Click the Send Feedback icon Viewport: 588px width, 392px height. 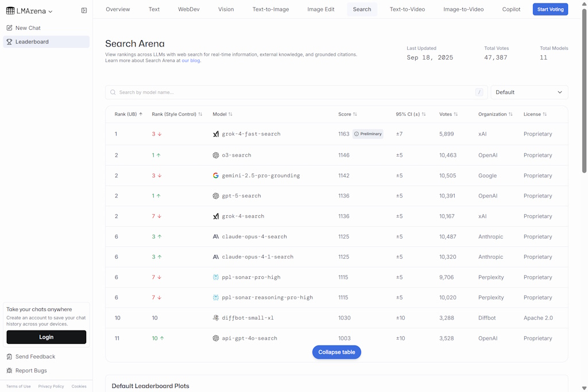coord(9,357)
